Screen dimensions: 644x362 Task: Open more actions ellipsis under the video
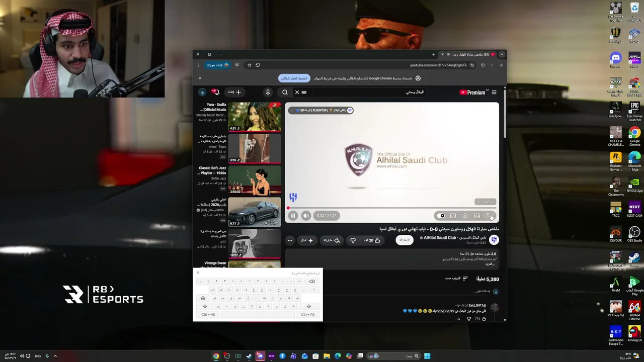290,240
